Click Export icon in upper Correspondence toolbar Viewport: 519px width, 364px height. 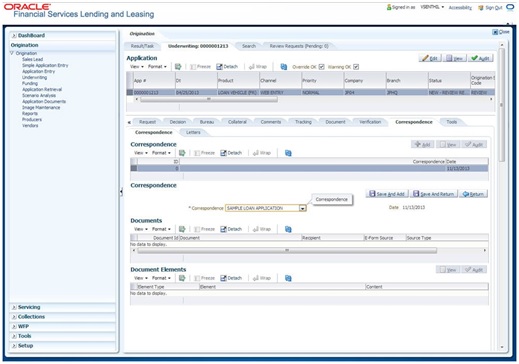[182, 153]
